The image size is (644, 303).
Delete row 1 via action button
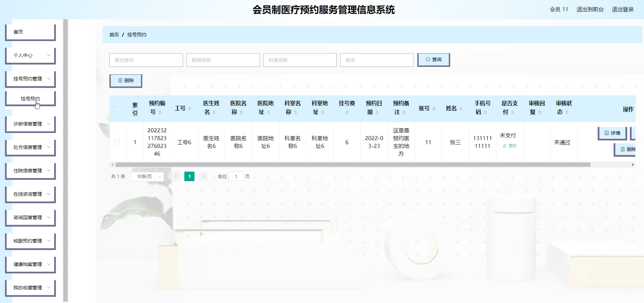click(x=625, y=149)
